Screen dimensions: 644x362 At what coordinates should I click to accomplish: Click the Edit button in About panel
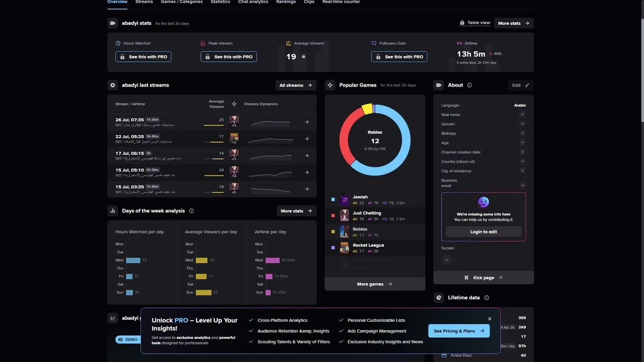521,85
